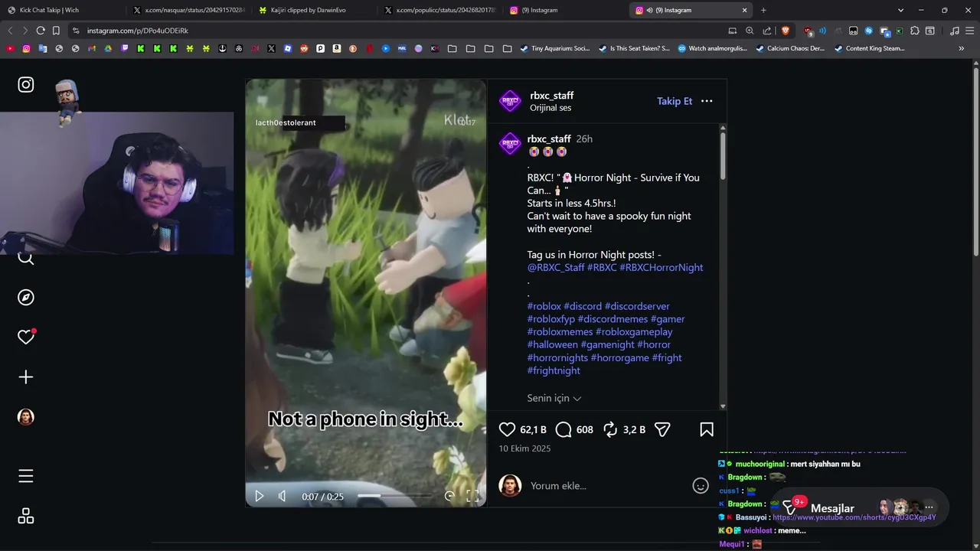Open Notifications heart icon in sidebar
The height and width of the screenshot is (551, 980).
pyautogui.click(x=26, y=337)
